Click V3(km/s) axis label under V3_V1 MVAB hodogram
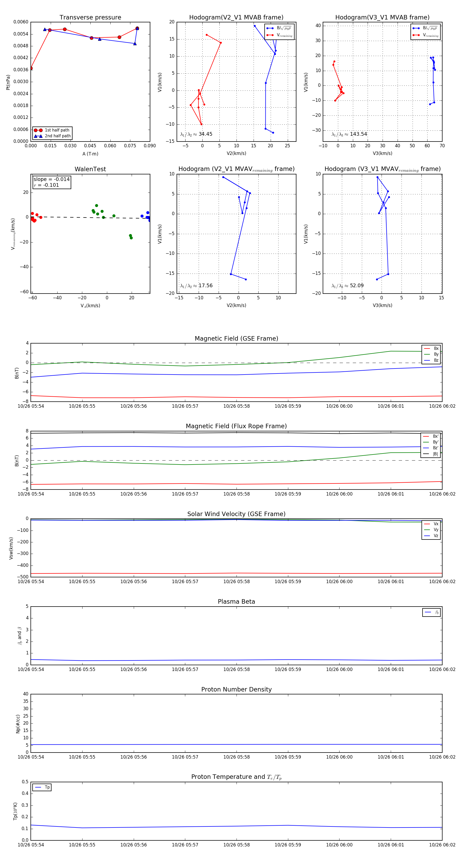 click(x=382, y=153)
